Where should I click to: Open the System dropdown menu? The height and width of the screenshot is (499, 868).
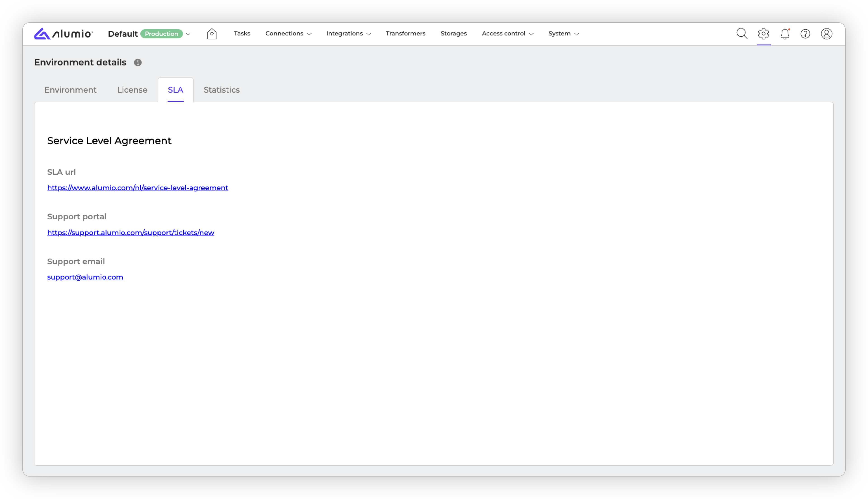(564, 34)
